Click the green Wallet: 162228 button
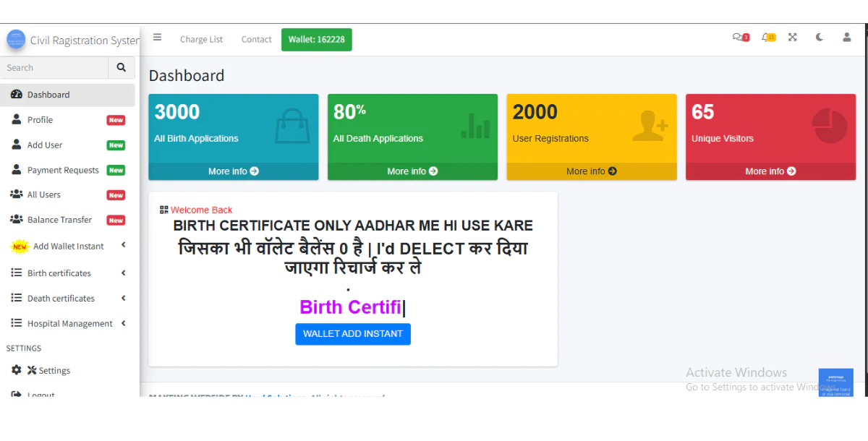868x441 pixels. tap(317, 40)
